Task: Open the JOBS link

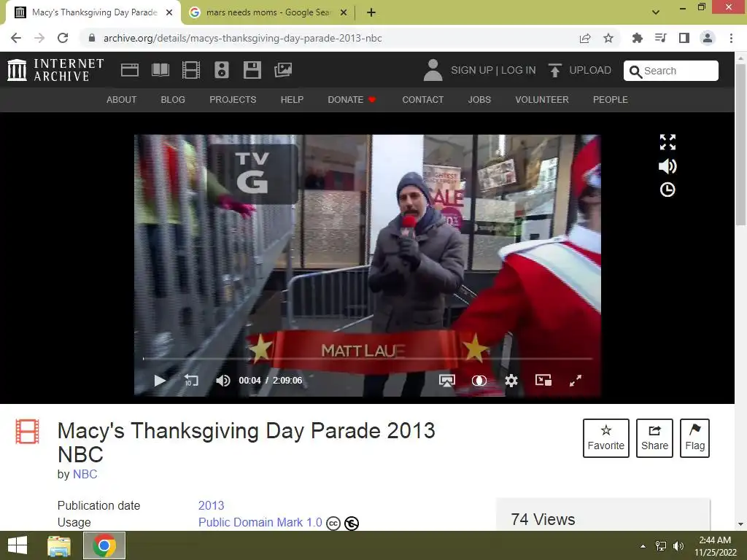Action: click(479, 99)
